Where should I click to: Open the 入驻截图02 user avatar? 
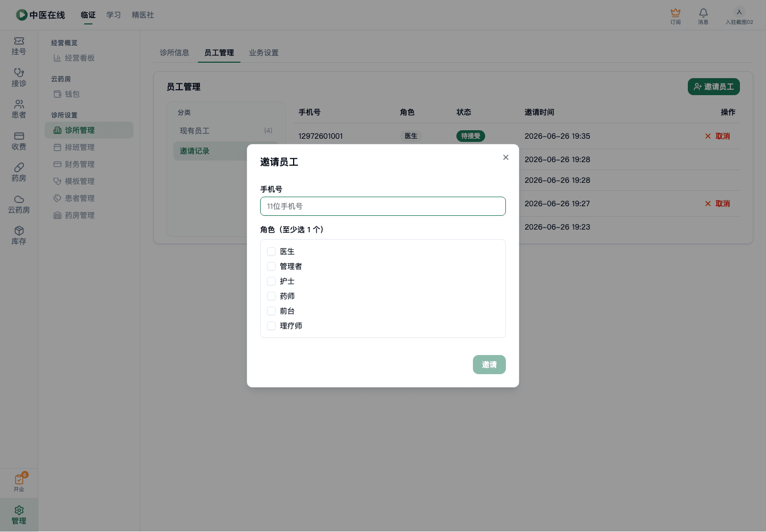tap(739, 16)
